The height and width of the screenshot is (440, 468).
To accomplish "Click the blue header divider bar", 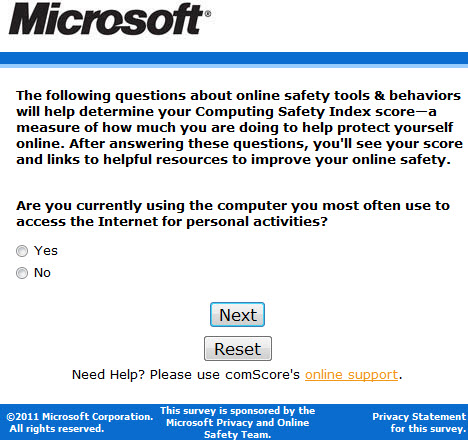I will coord(234,60).
